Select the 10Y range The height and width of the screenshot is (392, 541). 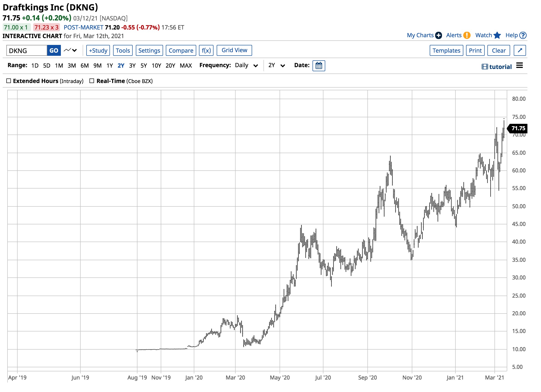click(156, 66)
